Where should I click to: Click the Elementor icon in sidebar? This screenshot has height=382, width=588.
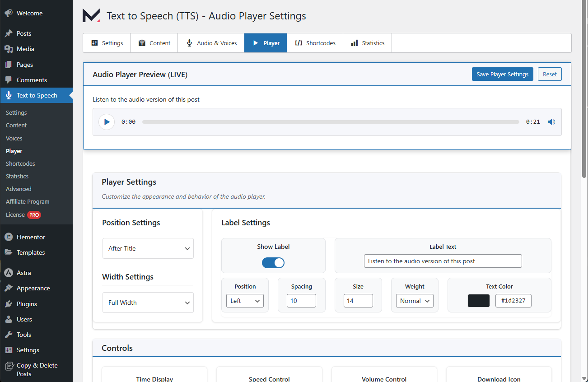(x=9, y=237)
